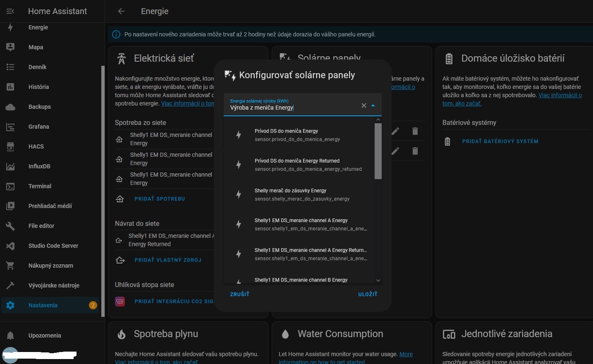This screenshot has width=593, height=364.
Task: Click PRIDAŤ INTEGRÁCIU CO2 SIGNAL button
Action: pyautogui.click(x=174, y=302)
